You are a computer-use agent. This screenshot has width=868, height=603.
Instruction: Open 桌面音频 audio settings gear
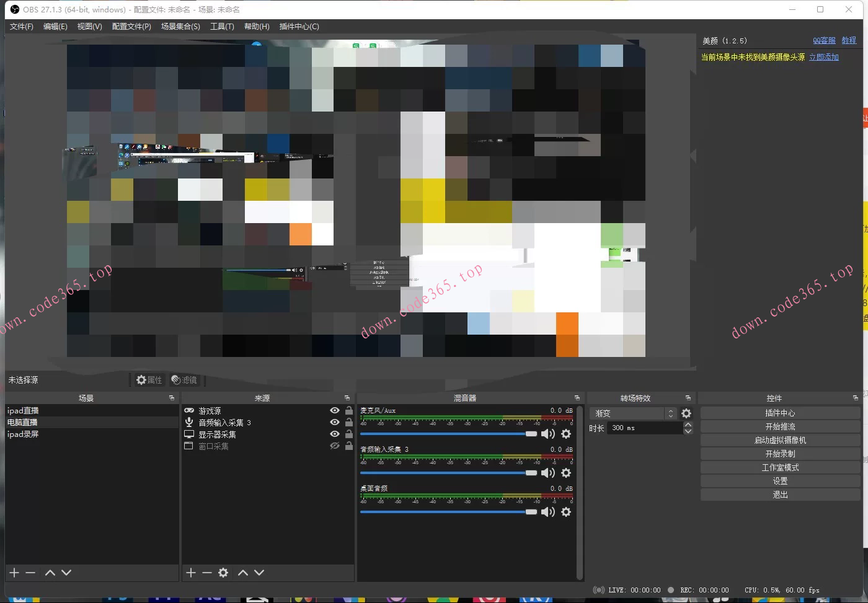(x=566, y=512)
